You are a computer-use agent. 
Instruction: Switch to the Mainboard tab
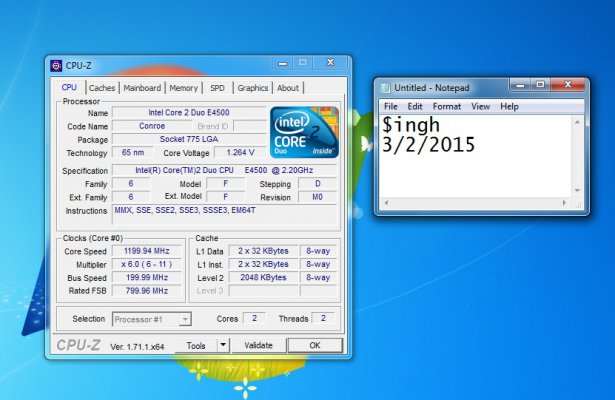pos(142,88)
